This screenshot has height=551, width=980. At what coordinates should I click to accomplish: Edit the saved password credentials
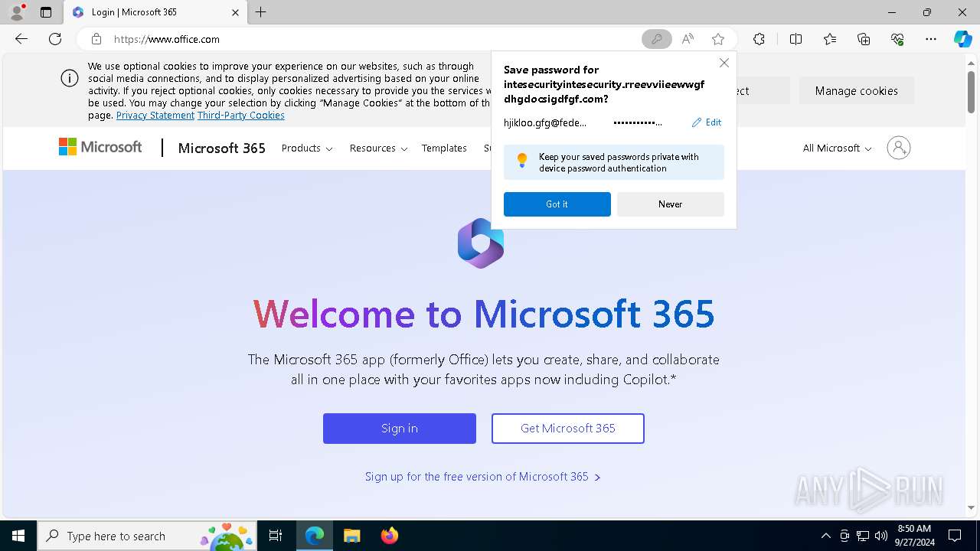(707, 122)
